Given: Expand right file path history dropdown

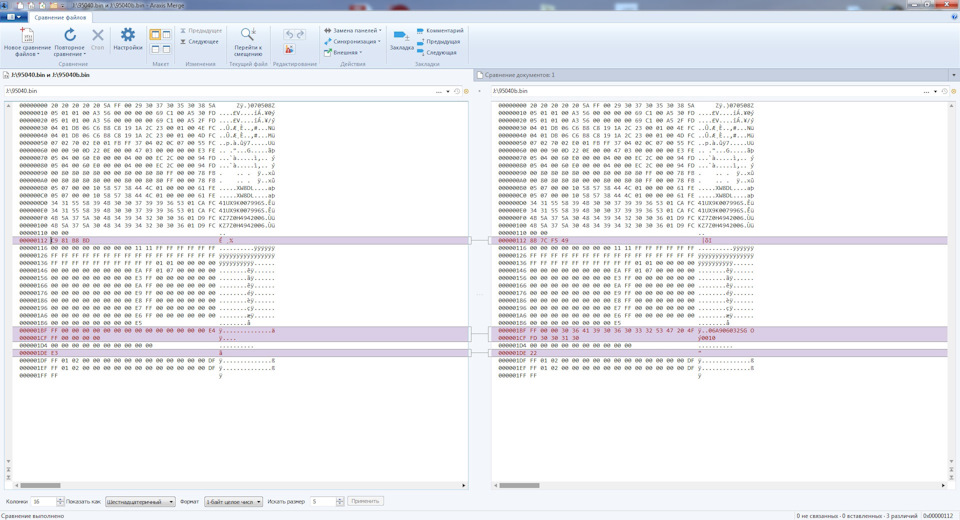Looking at the screenshot, I should pos(936,91).
